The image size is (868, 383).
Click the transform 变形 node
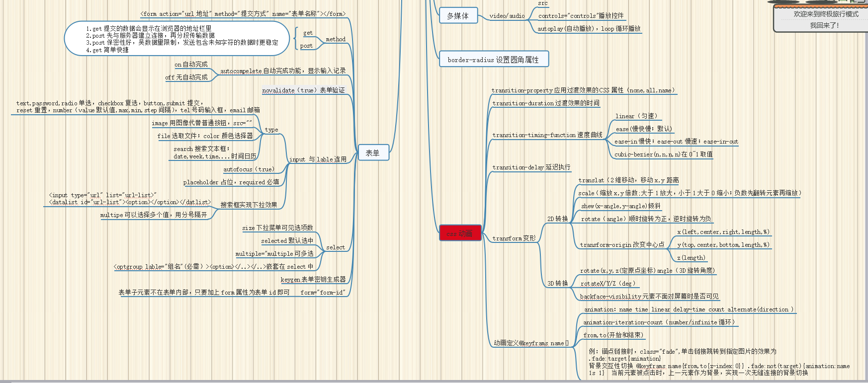pyautogui.click(x=514, y=238)
